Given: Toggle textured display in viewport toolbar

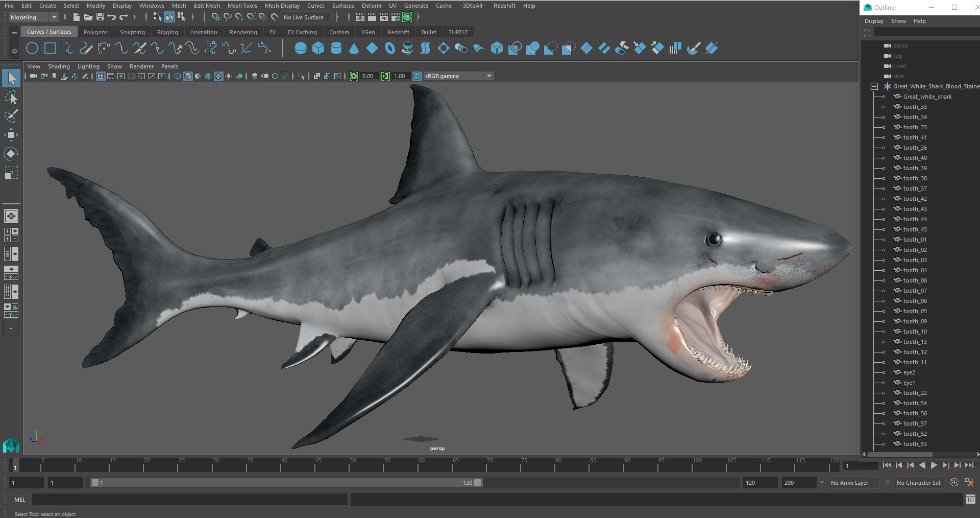Looking at the screenshot, I should coord(218,76).
